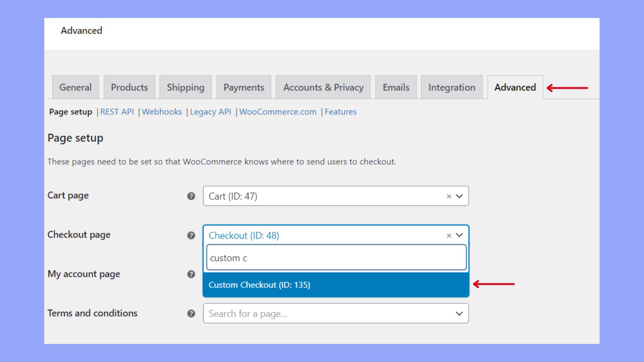Open the Cart page help tooltip
Viewport: 644px width, 362px height.
click(191, 196)
